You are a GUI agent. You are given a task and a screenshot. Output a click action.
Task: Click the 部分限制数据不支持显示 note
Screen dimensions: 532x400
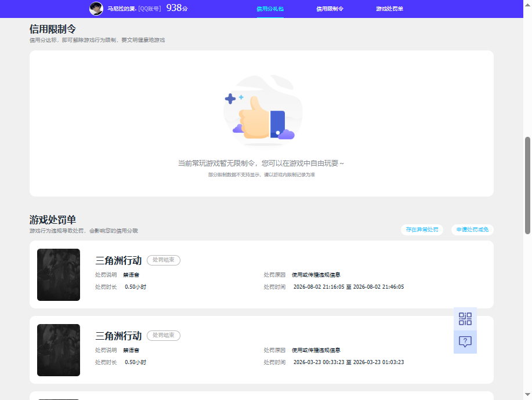tap(262, 175)
